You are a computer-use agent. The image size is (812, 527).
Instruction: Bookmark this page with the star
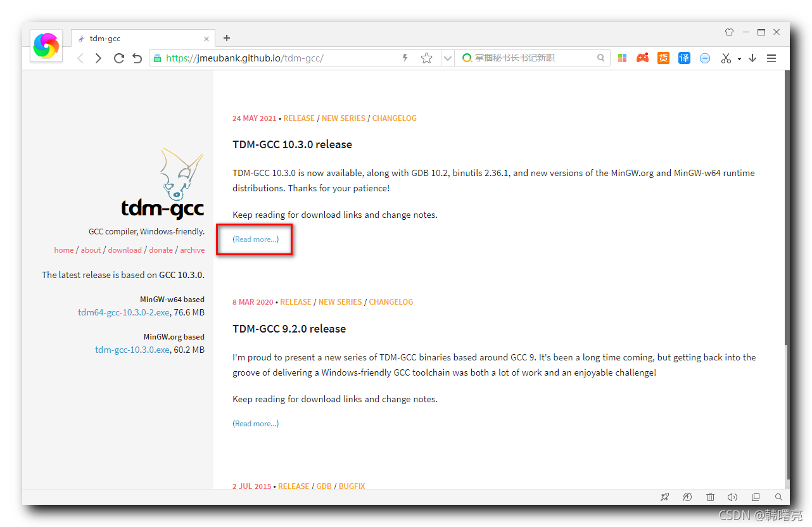pyautogui.click(x=426, y=58)
